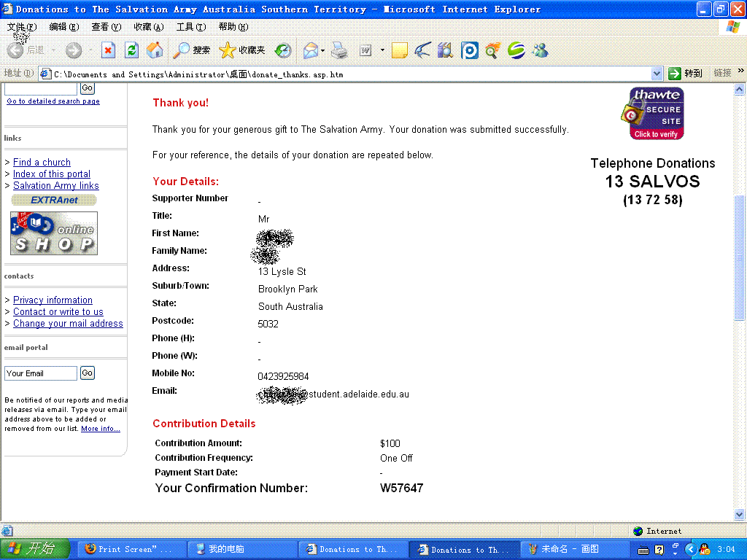This screenshot has height=560, width=747.
Task: Open the 工具(T) menu
Action: [x=190, y=27]
